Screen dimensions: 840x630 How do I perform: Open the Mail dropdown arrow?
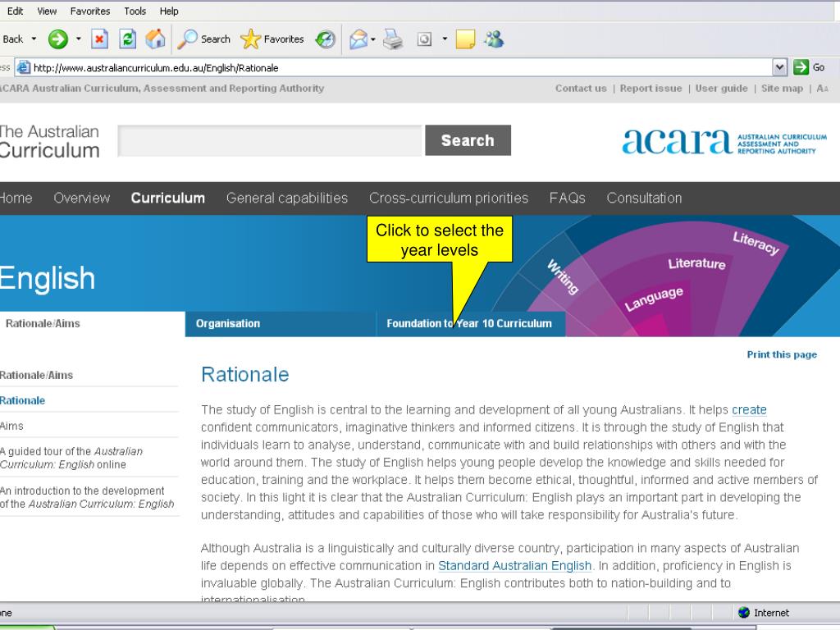pos(373,39)
